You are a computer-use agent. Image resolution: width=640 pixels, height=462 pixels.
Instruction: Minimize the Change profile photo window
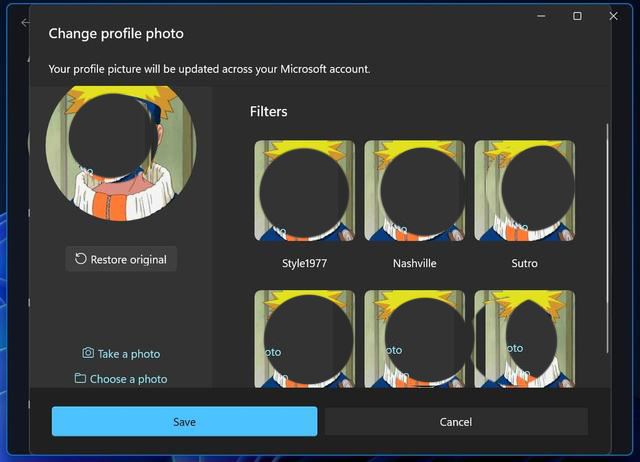(x=540, y=16)
